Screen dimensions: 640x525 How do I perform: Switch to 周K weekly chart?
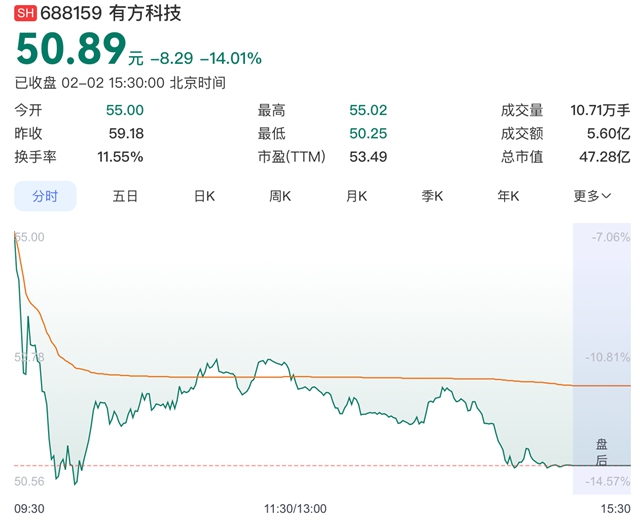tap(280, 196)
